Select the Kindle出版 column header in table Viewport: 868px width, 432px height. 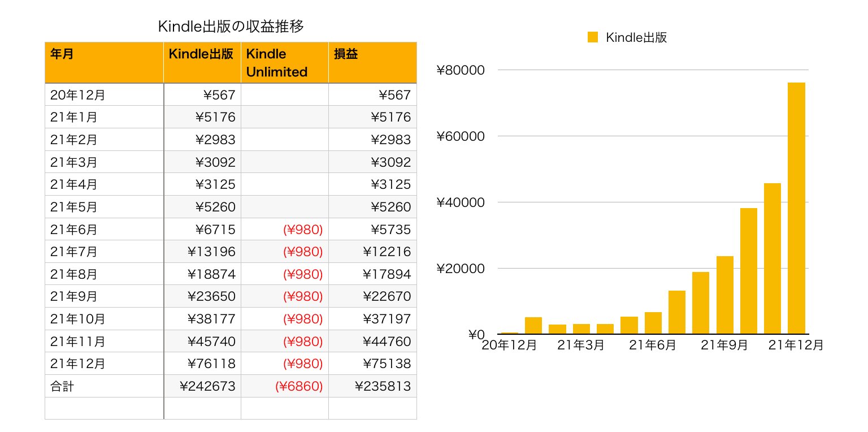tap(202, 63)
